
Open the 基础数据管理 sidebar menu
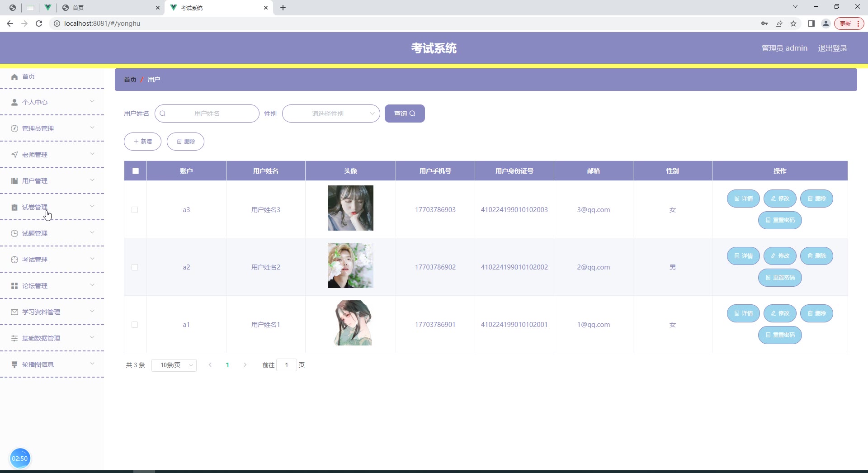coord(52,338)
